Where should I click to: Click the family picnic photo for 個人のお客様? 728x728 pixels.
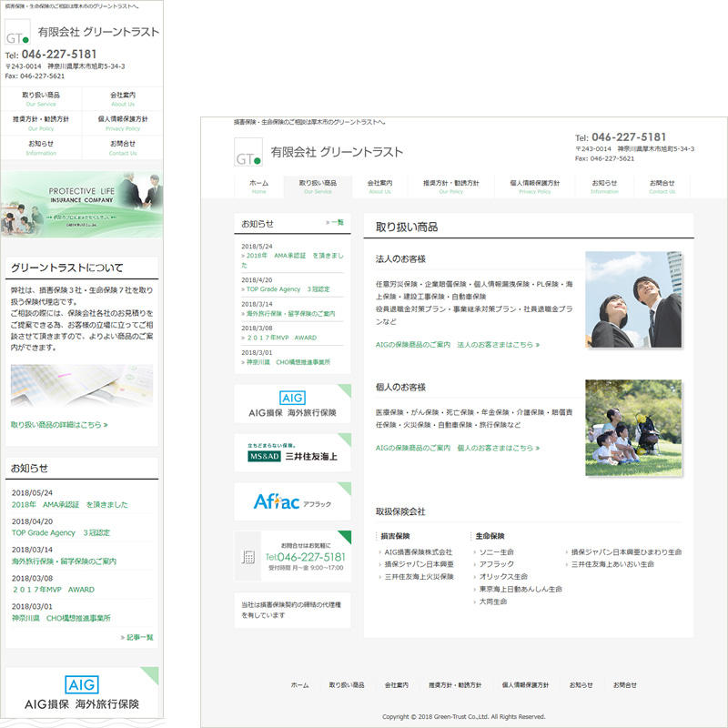click(633, 428)
